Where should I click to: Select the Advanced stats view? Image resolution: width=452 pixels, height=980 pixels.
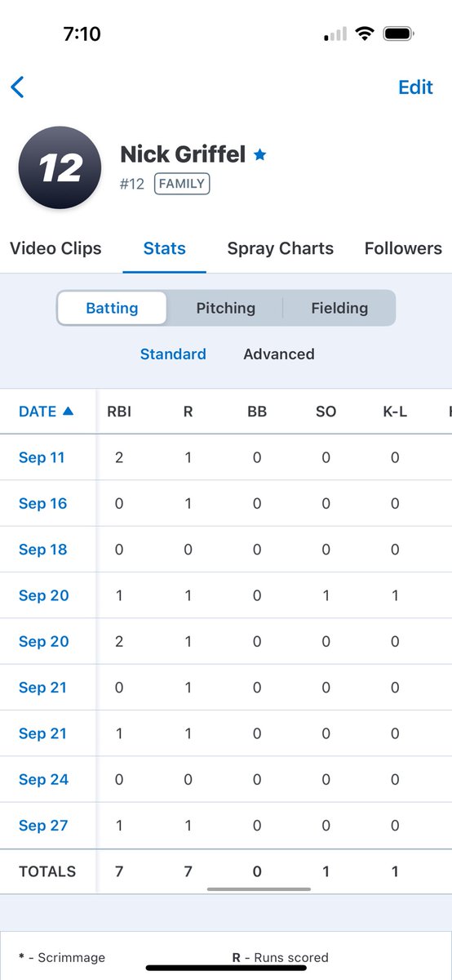279,354
